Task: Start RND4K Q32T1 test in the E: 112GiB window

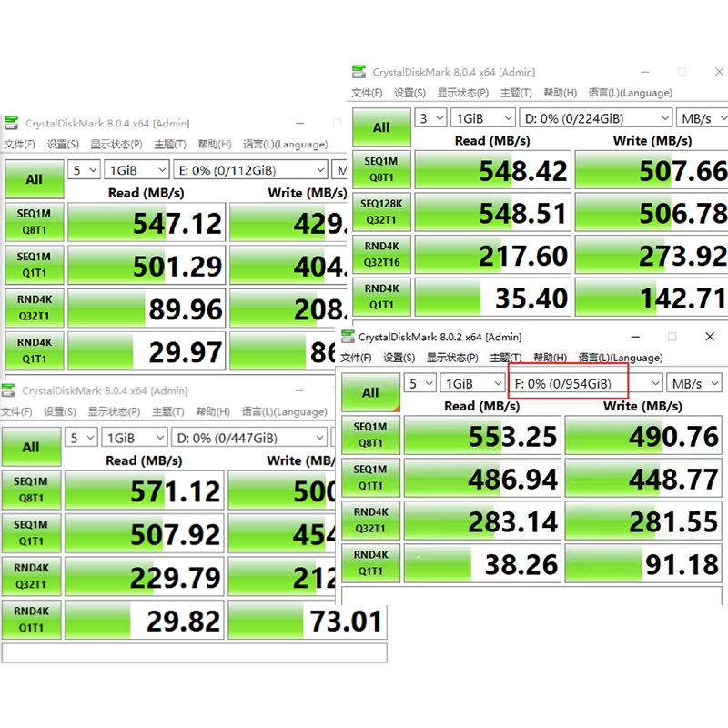Action: click(35, 308)
